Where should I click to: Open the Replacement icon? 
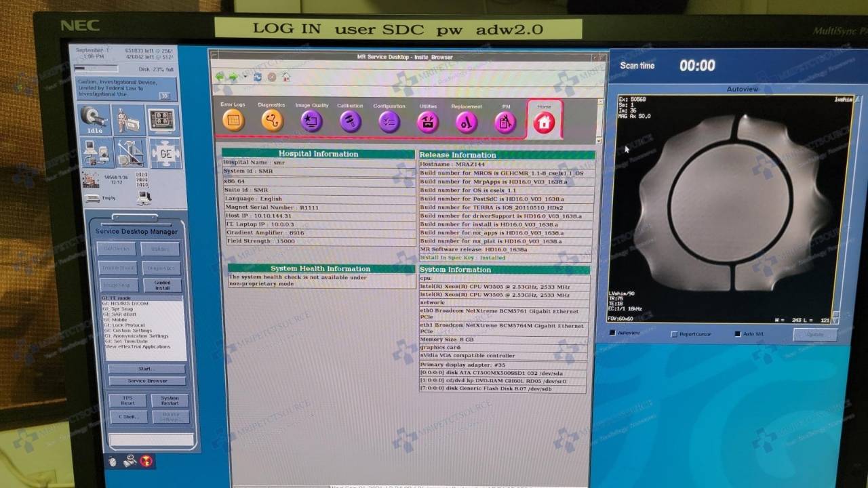(x=467, y=123)
